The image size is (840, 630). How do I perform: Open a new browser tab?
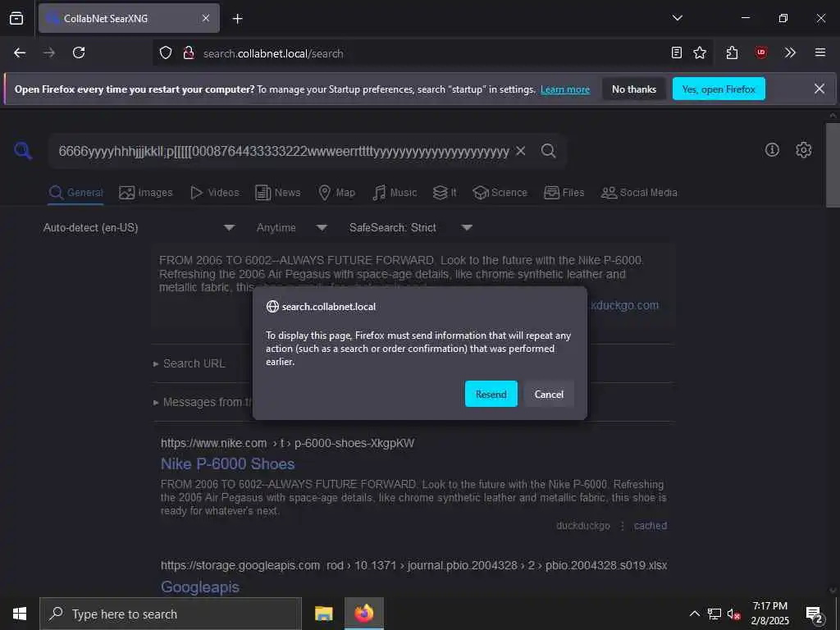point(237,19)
